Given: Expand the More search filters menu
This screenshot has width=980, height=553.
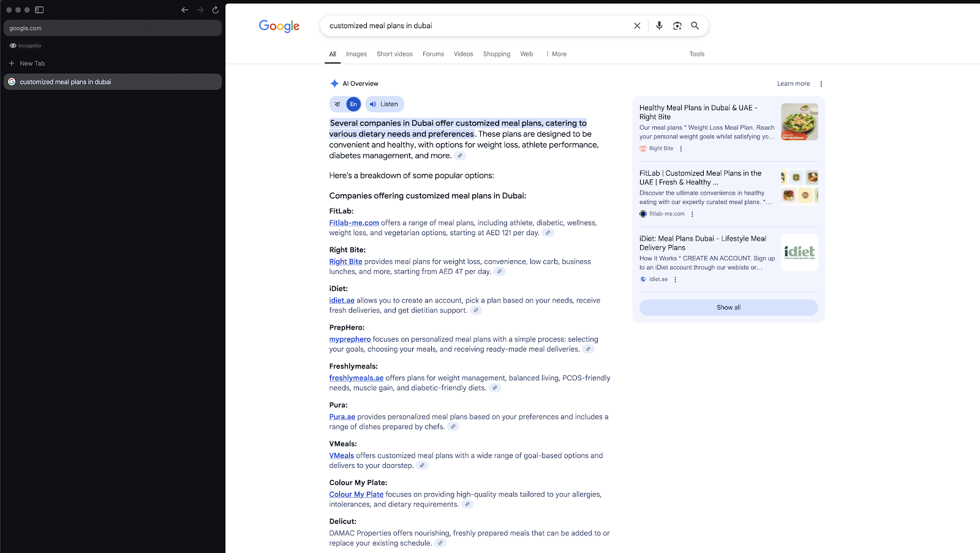Looking at the screenshot, I should [x=556, y=54].
